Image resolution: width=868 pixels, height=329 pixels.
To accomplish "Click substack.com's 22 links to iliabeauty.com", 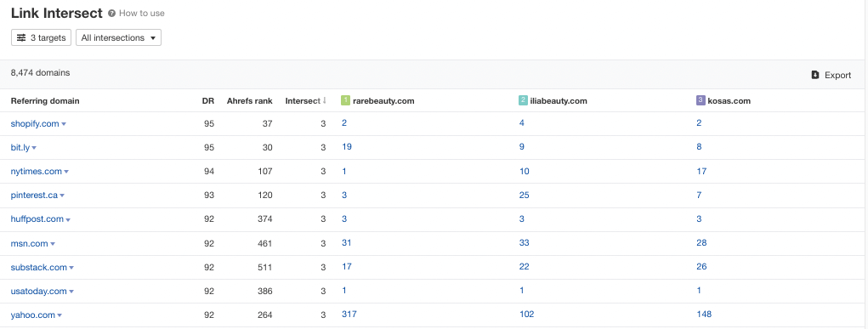I will click(525, 266).
